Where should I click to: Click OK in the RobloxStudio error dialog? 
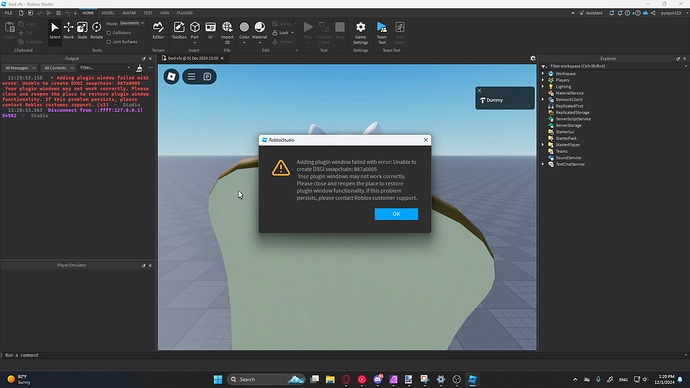396,214
